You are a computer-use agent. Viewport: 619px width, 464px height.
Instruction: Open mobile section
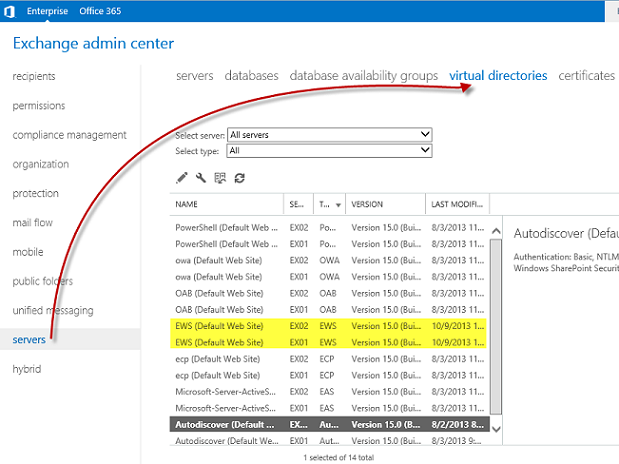pos(28,252)
